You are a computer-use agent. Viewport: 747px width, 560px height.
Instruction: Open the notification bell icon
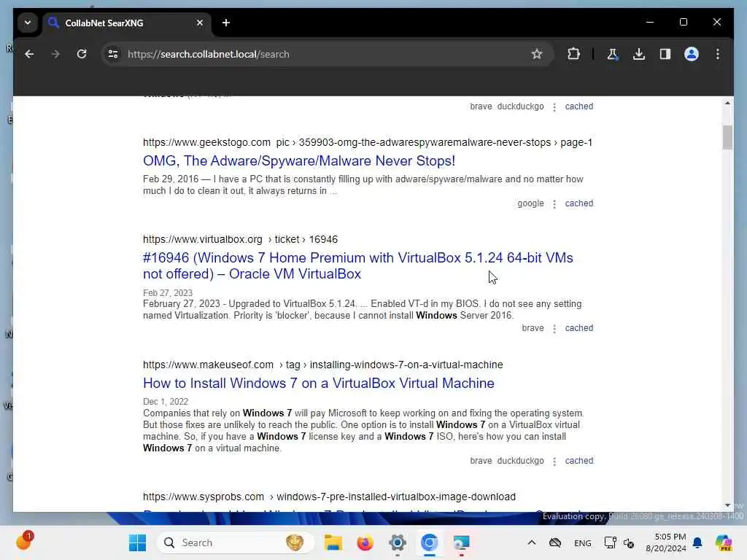pyautogui.click(x=697, y=542)
